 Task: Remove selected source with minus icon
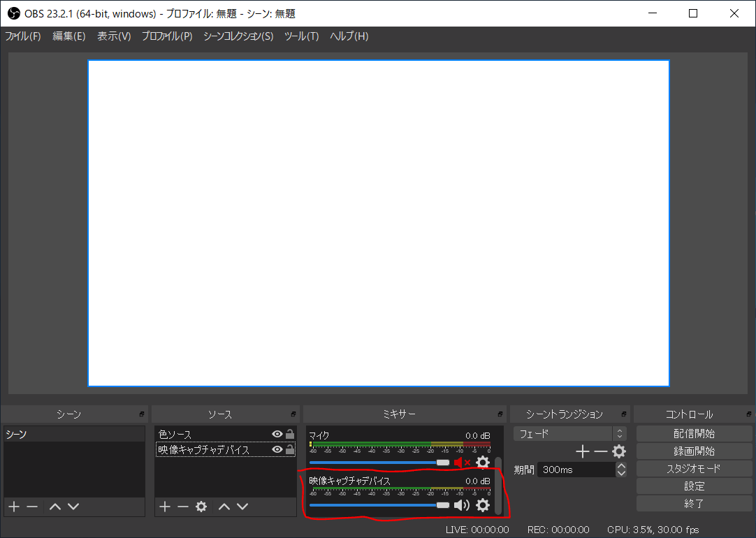point(183,507)
